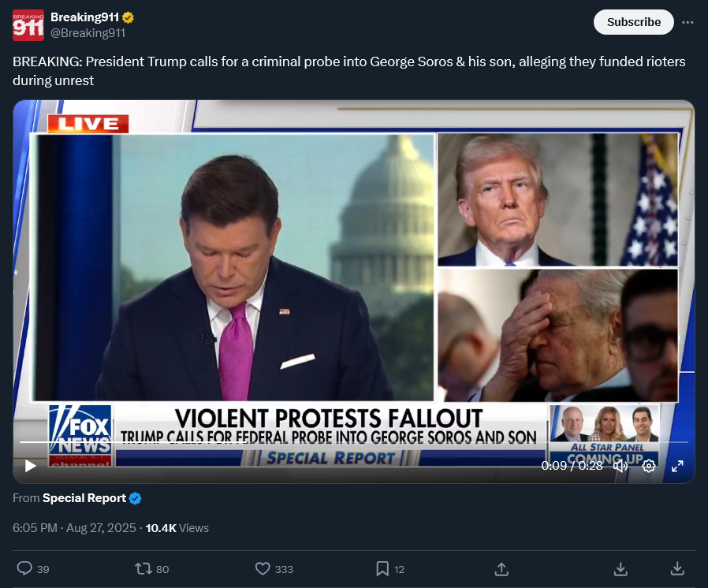This screenshot has width=708, height=588.
Task: Open Breaking911 profile avatar
Action: click(28, 25)
